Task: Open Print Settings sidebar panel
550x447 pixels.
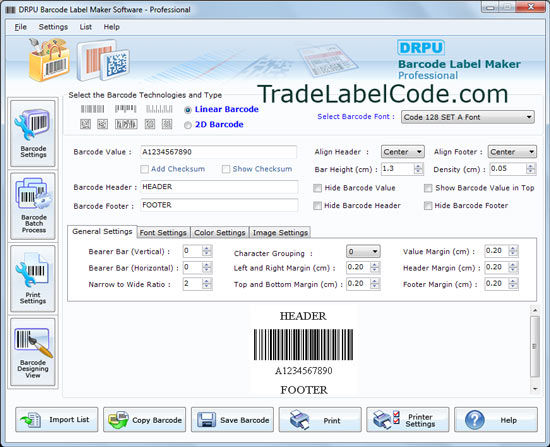Action: (x=33, y=279)
